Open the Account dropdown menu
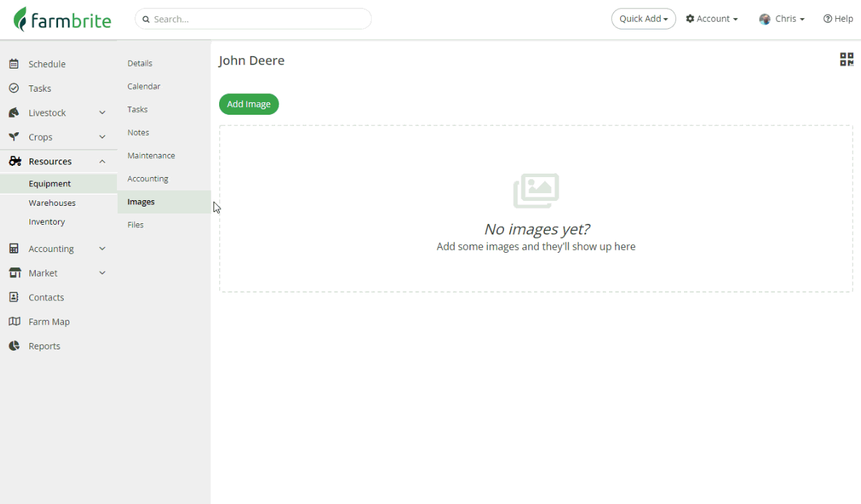Screen dimensions: 861x504 point(712,19)
